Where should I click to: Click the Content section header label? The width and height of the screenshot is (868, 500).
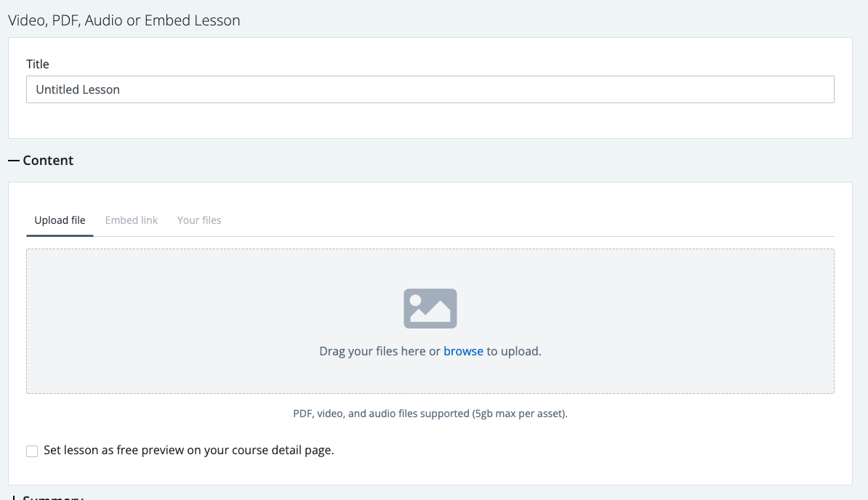click(x=49, y=160)
